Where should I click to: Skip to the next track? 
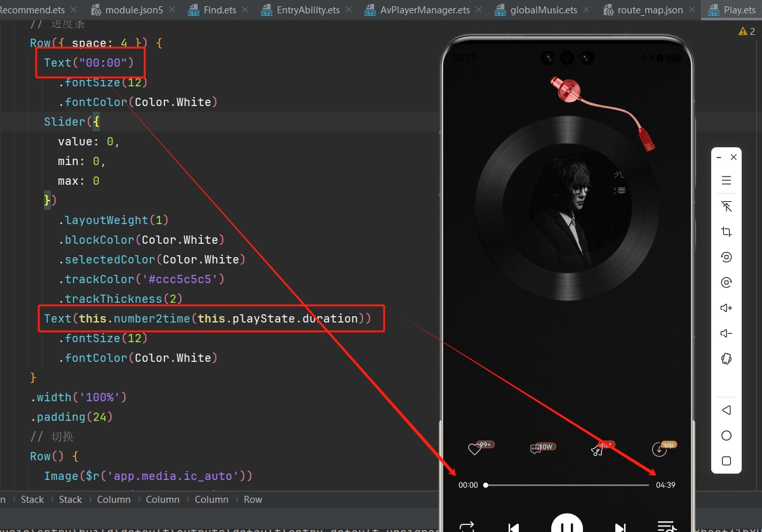tap(620, 527)
